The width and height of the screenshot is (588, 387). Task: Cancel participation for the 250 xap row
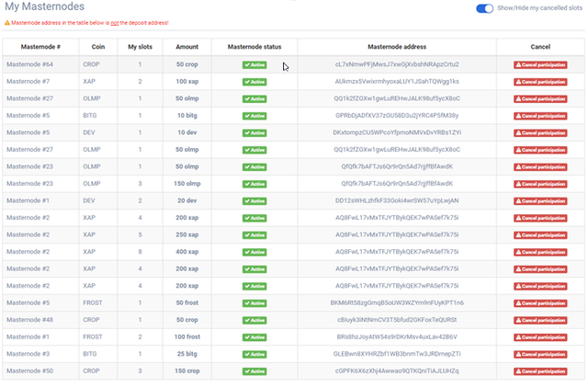(x=540, y=235)
